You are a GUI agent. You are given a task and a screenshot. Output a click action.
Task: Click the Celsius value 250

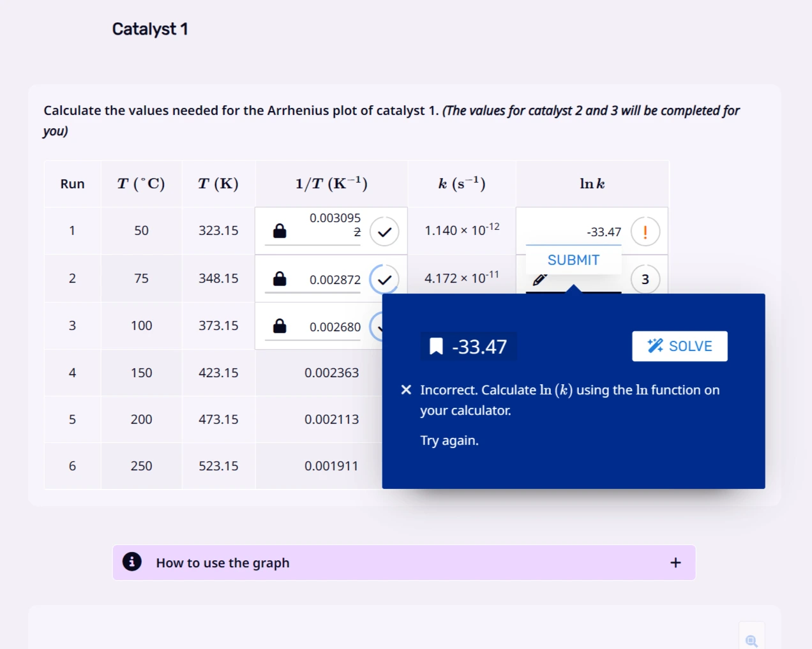(x=141, y=466)
